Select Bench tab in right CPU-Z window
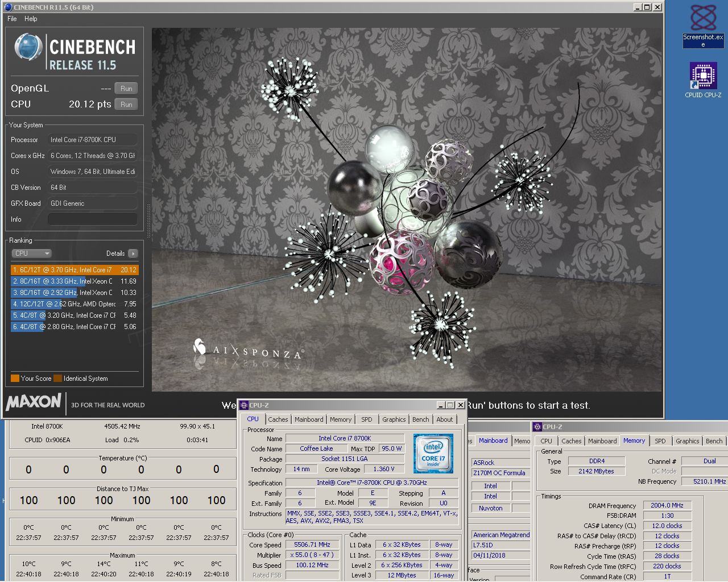 pyautogui.click(x=714, y=441)
